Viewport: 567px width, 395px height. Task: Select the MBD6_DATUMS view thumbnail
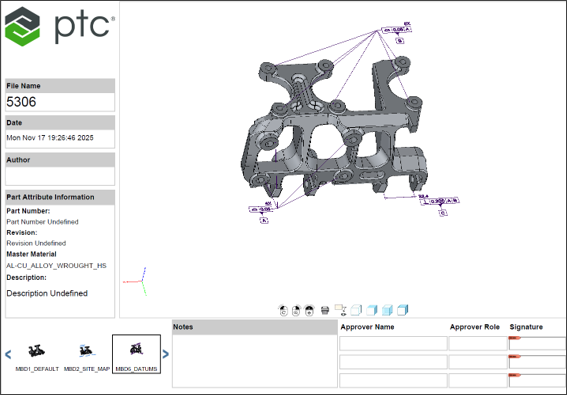(136, 354)
